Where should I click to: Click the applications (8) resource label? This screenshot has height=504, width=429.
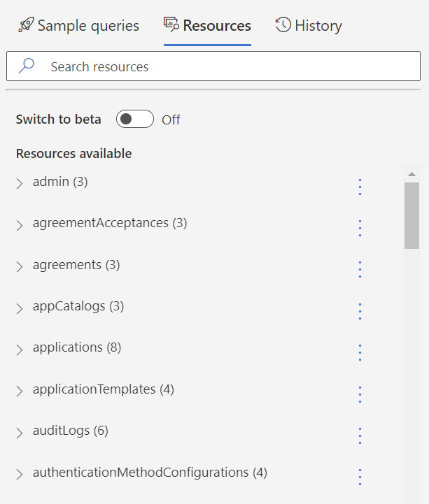[x=77, y=347]
